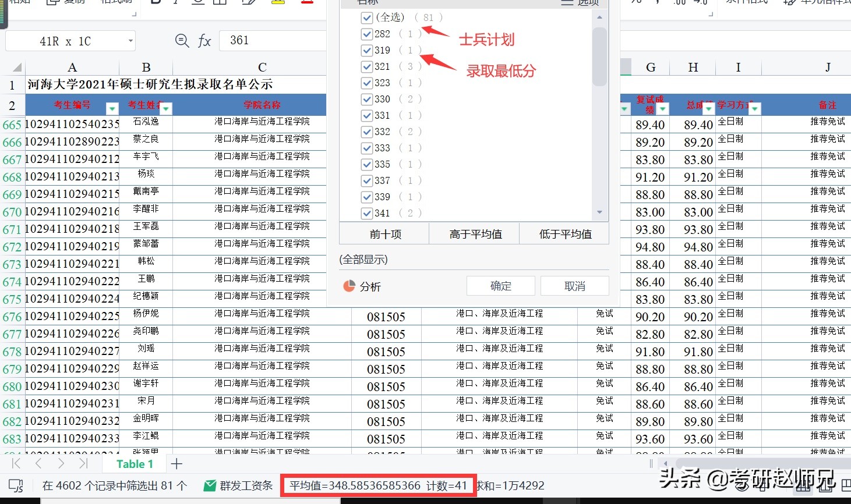Apply bold formatting with the B icon
The height and width of the screenshot is (504, 851).
(x=154, y=3)
